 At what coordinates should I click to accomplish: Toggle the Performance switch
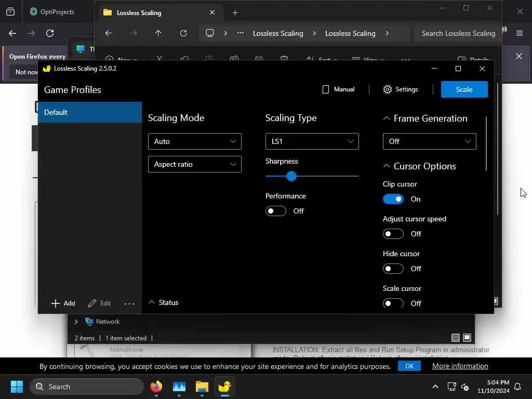tap(276, 211)
